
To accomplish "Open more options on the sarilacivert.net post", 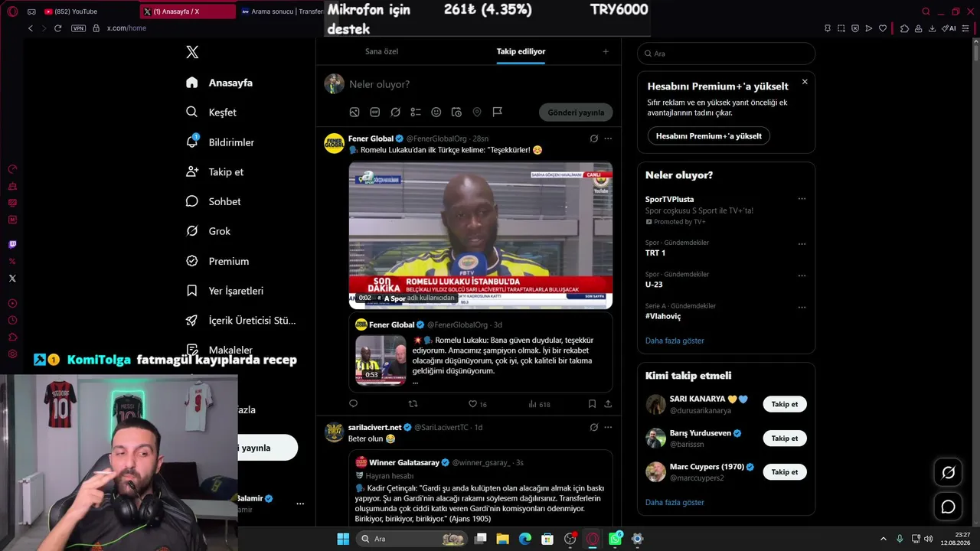I will (x=608, y=427).
